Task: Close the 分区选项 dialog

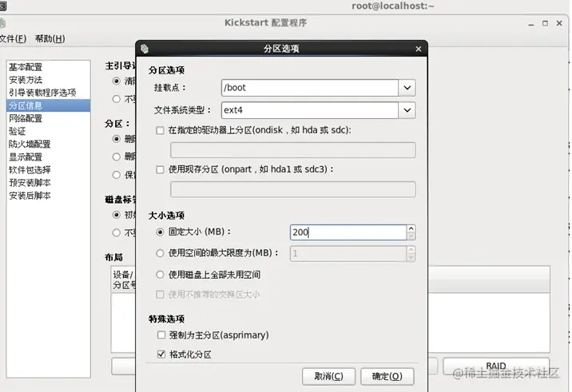Action: point(419,49)
